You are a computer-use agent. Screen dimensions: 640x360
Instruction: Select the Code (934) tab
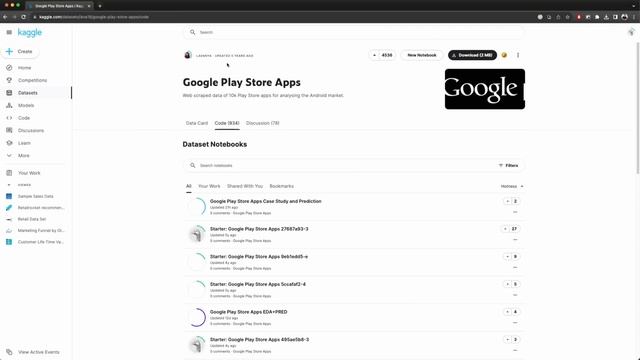[227, 123]
